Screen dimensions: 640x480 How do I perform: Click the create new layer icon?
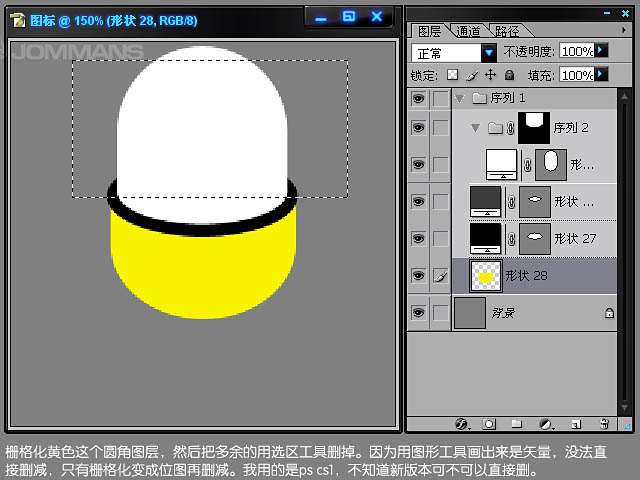576,424
